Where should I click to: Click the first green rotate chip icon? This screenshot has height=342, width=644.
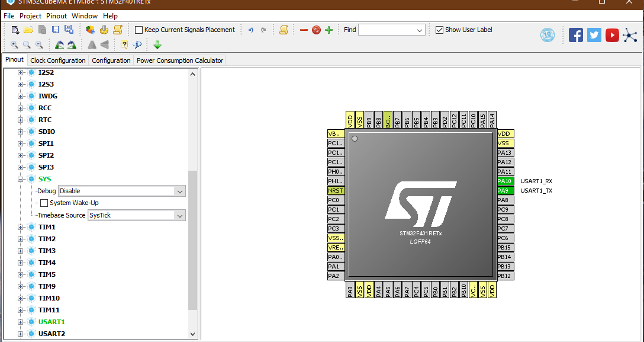pos(60,45)
